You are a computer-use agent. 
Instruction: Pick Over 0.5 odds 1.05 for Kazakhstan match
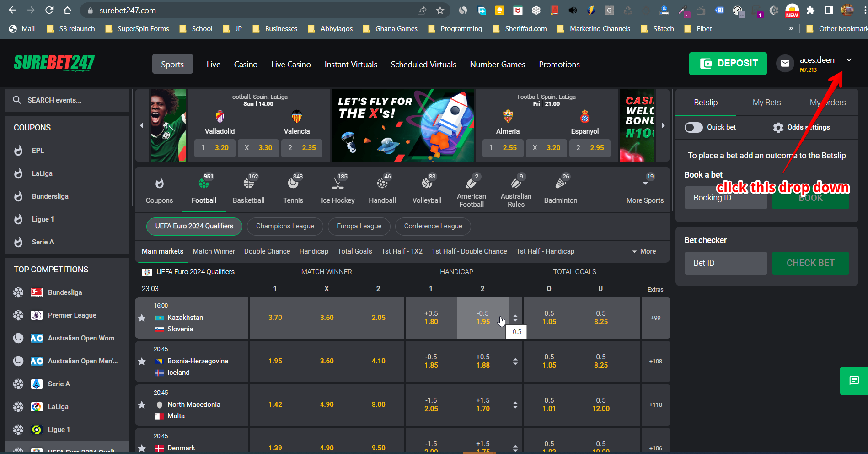pyautogui.click(x=549, y=318)
